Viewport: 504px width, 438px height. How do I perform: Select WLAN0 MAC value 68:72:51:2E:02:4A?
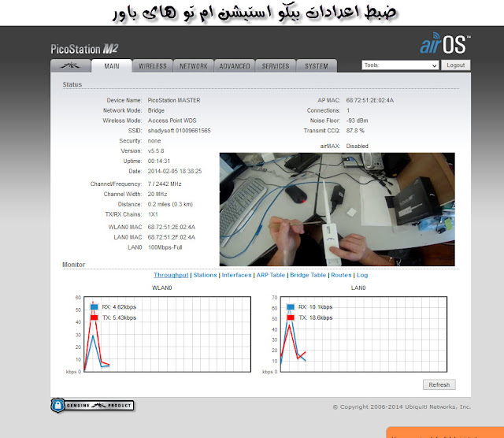[x=172, y=228]
